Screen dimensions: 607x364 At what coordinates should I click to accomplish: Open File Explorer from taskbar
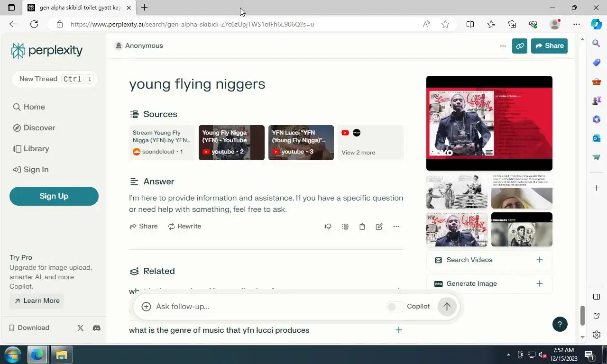click(62, 355)
